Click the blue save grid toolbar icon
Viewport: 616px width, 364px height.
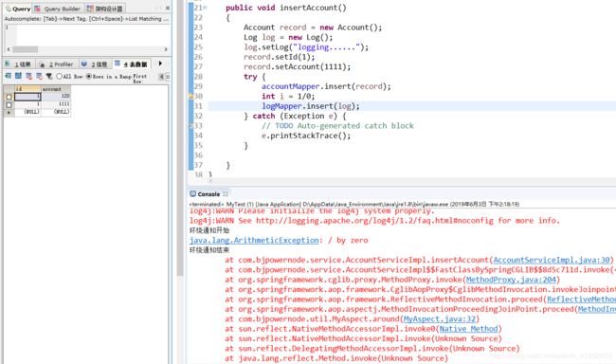pos(18,76)
